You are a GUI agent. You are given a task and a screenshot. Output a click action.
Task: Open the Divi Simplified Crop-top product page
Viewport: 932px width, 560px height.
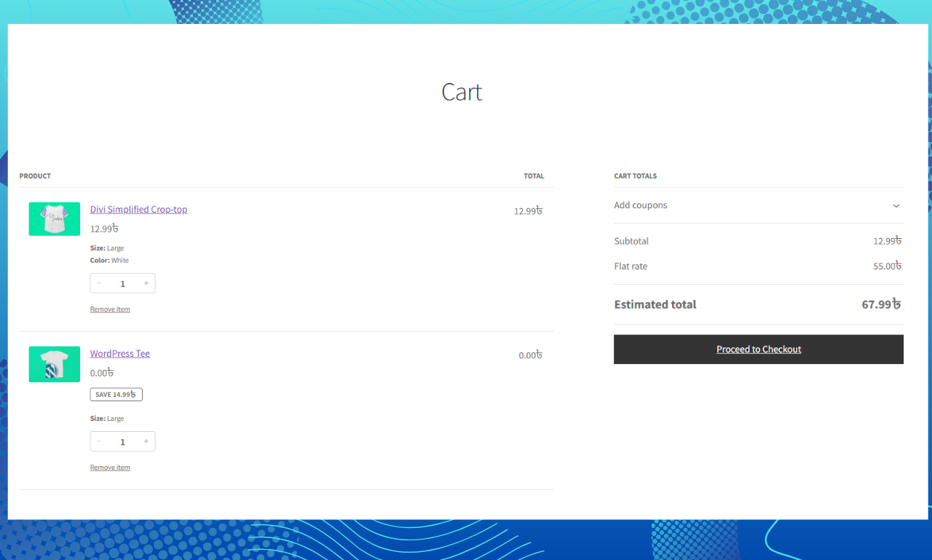(x=138, y=209)
